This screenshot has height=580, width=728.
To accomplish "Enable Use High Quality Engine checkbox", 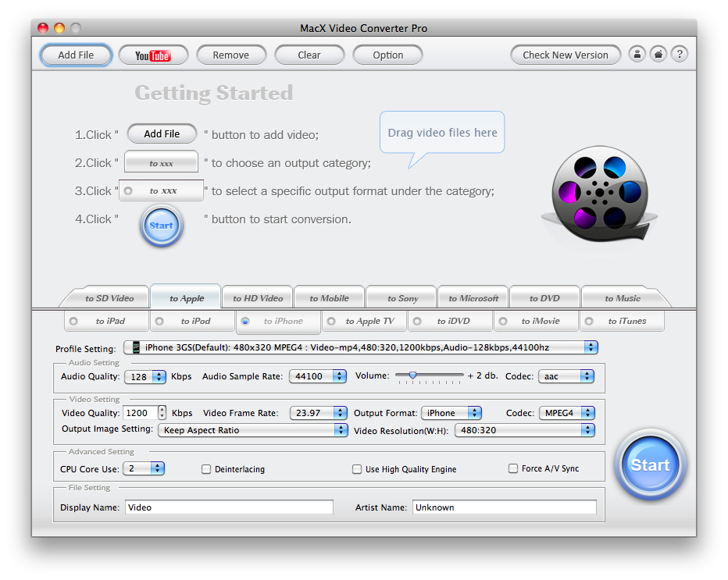I will 357,469.
